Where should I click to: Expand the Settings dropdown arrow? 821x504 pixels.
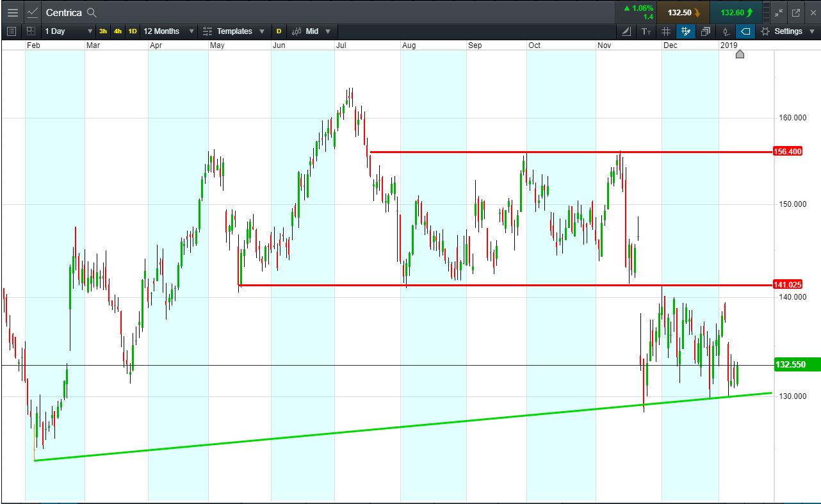click(811, 31)
